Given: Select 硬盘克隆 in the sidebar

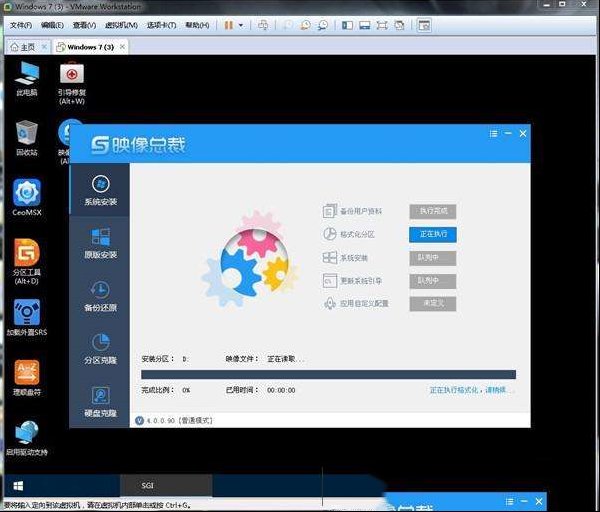Looking at the screenshot, I should tap(100, 402).
